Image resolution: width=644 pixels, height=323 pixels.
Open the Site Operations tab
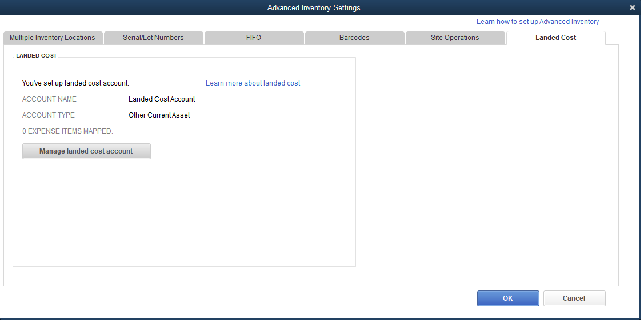coord(455,38)
